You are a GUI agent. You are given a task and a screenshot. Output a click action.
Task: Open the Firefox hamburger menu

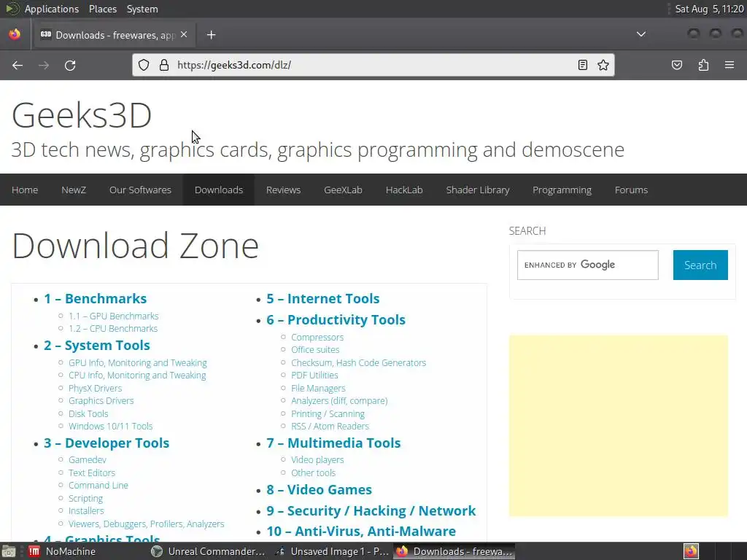(x=729, y=65)
